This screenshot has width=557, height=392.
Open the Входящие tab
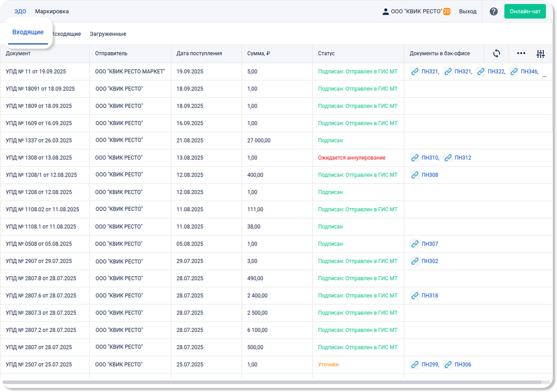pos(28,32)
